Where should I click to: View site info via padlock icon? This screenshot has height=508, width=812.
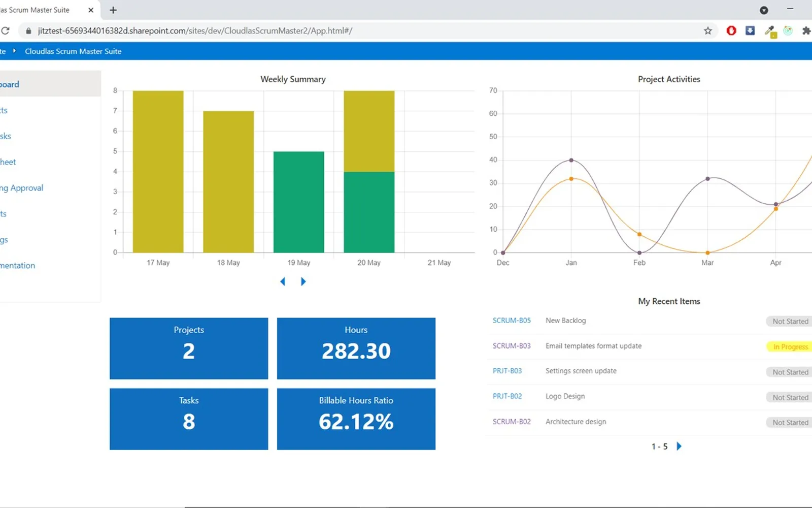pos(28,31)
